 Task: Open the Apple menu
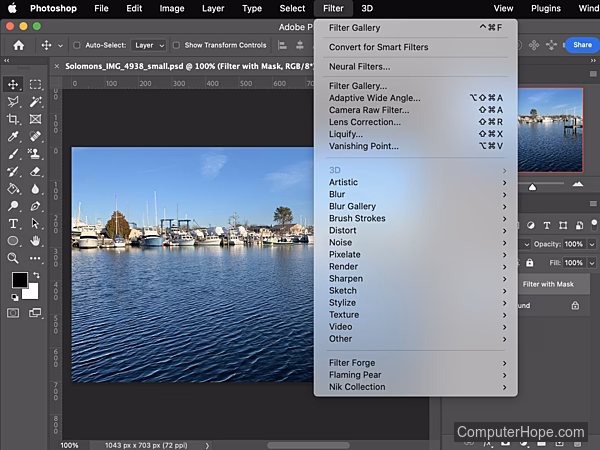pos(12,8)
